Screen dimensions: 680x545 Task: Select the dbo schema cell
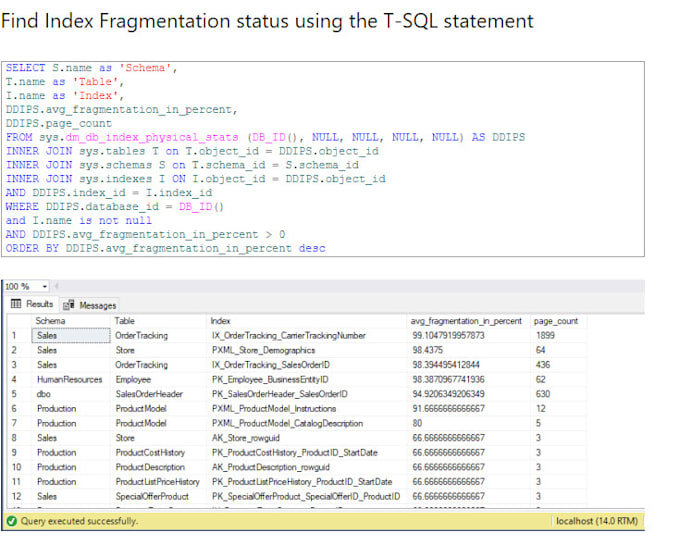coord(43,394)
